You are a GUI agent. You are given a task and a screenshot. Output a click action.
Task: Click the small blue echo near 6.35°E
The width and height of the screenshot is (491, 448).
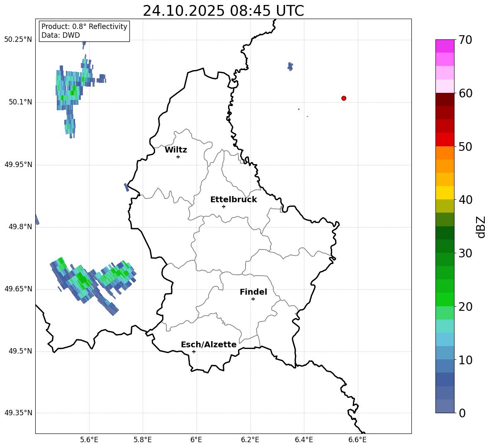click(x=290, y=66)
